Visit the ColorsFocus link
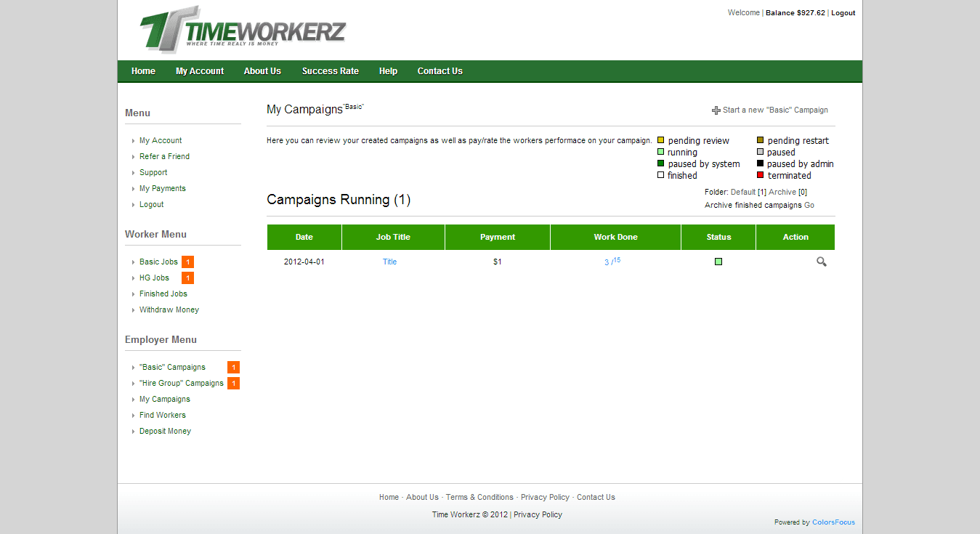 coord(833,522)
